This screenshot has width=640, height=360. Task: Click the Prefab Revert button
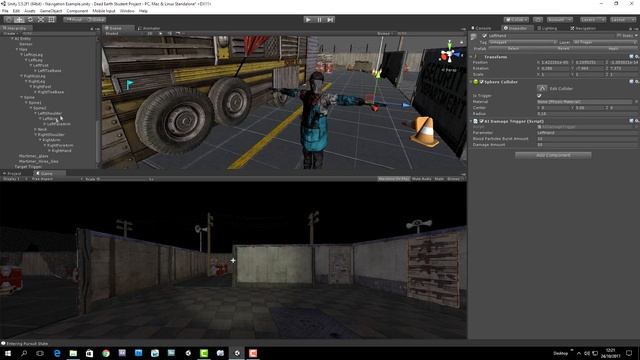point(563,49)
